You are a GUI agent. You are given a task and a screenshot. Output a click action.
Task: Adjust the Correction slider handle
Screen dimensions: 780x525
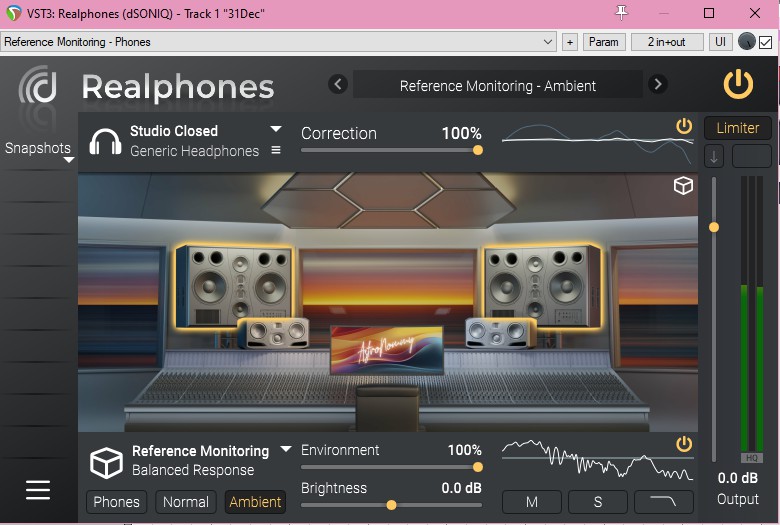tap(478, 150)
